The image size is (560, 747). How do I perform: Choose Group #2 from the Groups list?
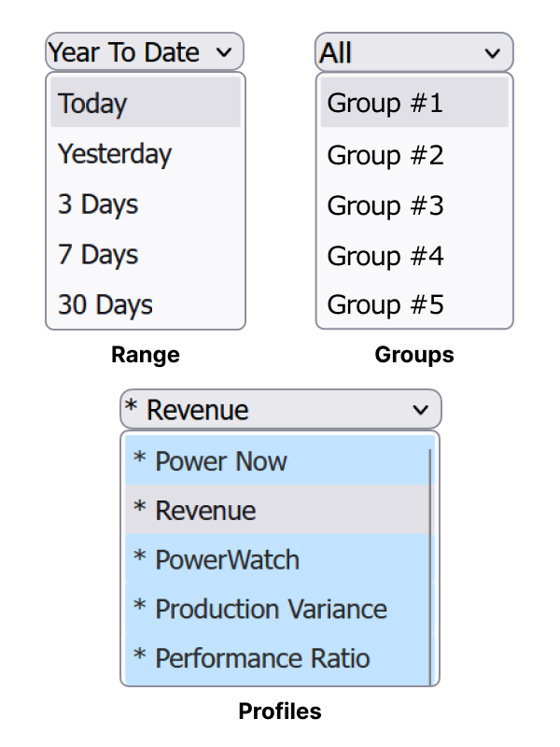click(384, 155)
